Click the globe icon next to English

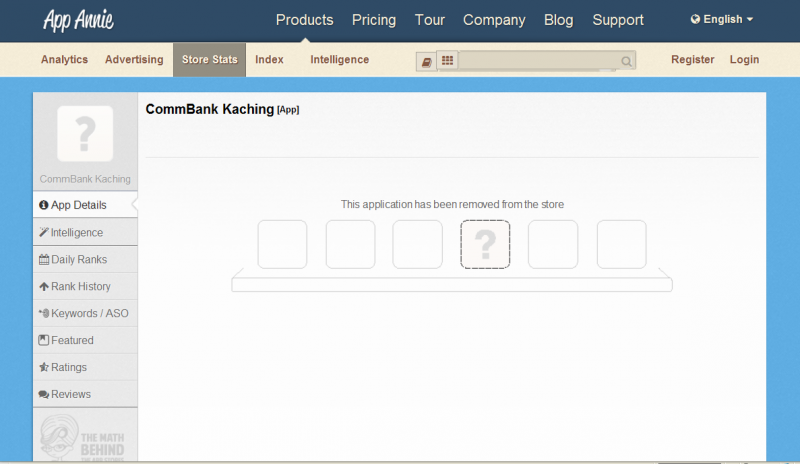(695, 19)
